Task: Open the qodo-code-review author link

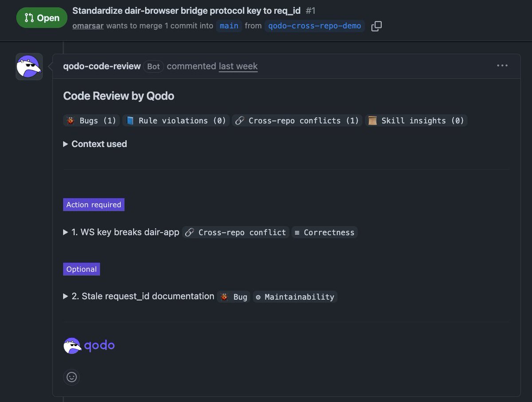Action: coord(102,66)
